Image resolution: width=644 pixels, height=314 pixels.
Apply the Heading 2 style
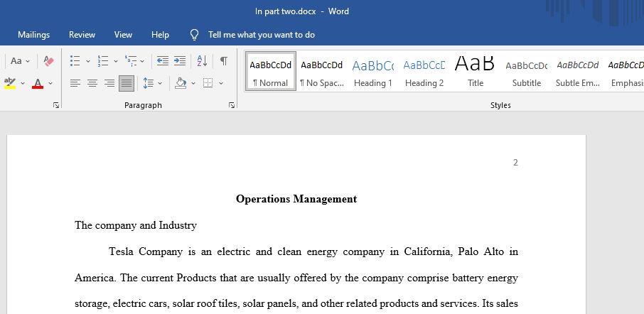[x=424, y=71]
